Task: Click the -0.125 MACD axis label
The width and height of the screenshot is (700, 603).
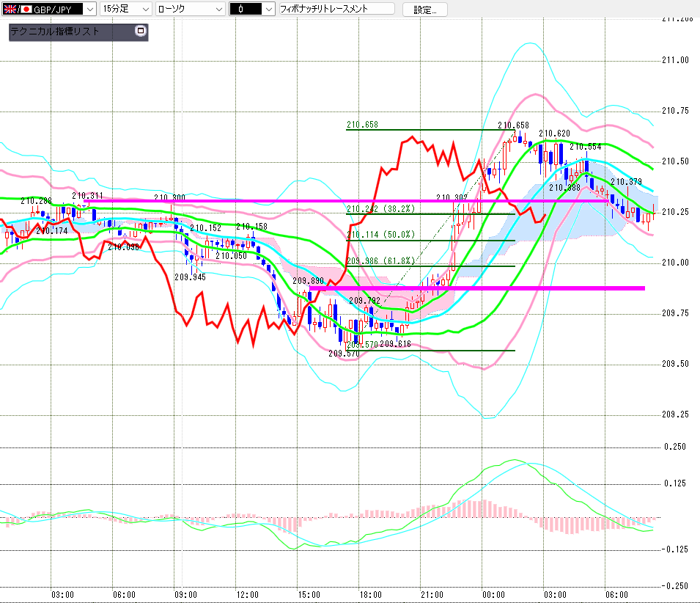Action: pos(674,549)
